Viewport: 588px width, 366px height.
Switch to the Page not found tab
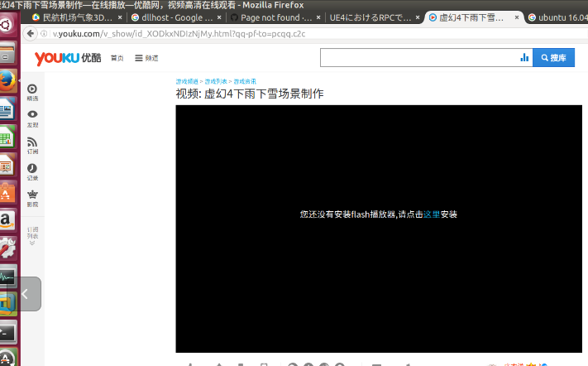(x=275, y=17)
